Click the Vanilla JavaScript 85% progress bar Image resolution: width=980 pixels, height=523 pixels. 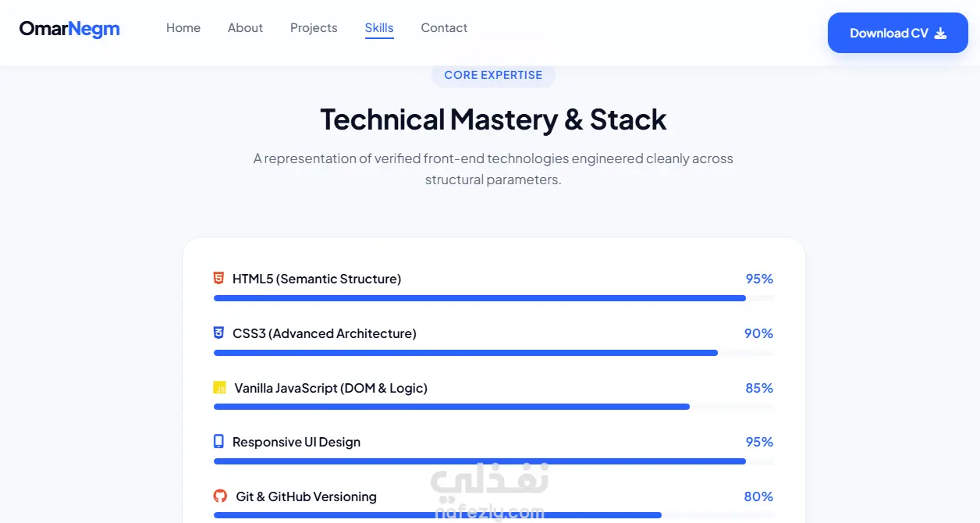pyautogui.click(x=494, y=407)
